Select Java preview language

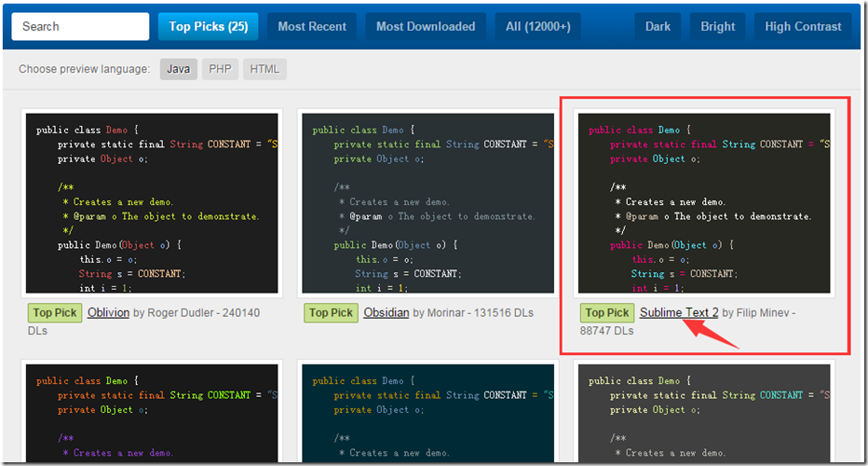pos(178,69)
